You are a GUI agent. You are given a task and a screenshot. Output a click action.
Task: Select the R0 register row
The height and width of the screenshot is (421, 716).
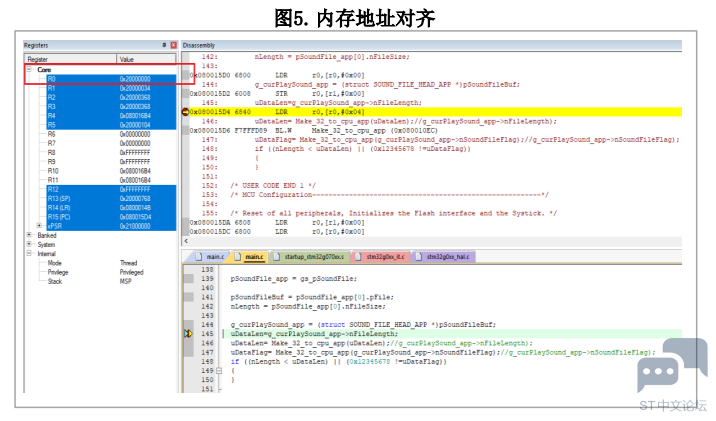(111, 79)
